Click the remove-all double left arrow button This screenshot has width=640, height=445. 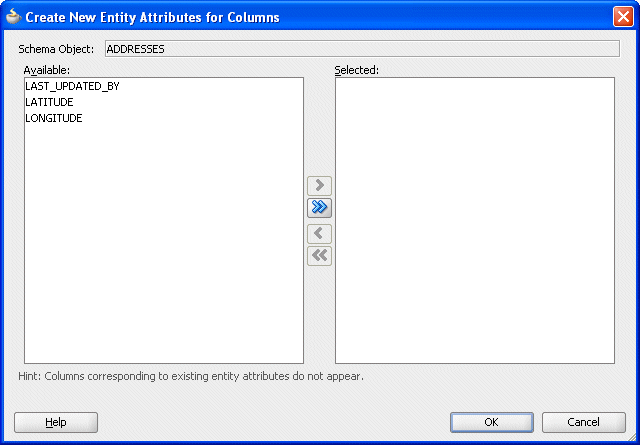pyautogui.click(x=319, y=256)
